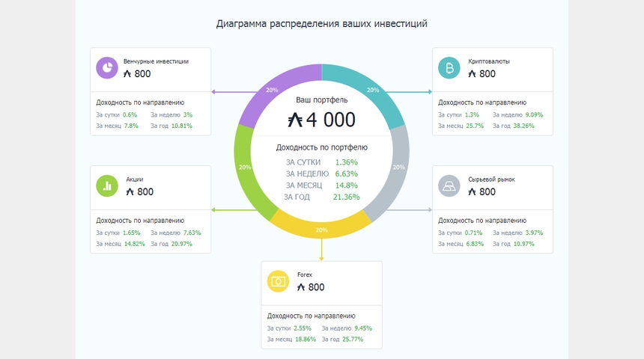Viewport: 644px width, 359px height.
Task: Select the gray 20% donut segment
Action: click(x=398, y=167)
